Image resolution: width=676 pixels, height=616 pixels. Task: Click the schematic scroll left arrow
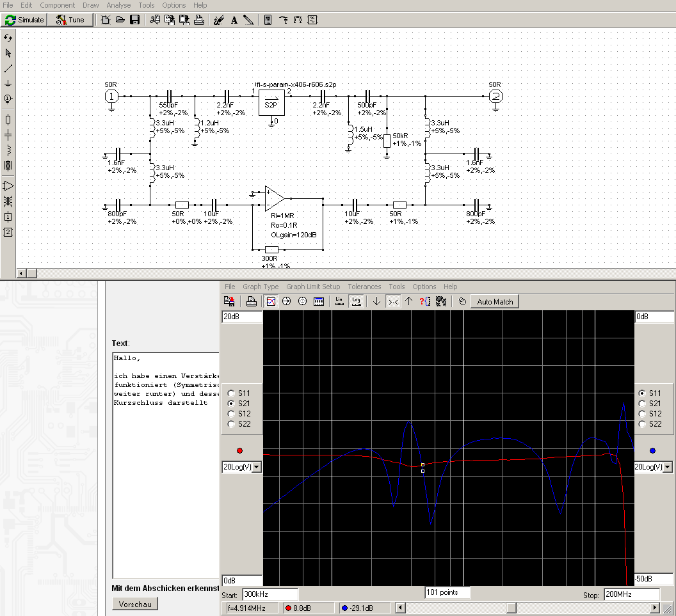click(x=22, y=273)
